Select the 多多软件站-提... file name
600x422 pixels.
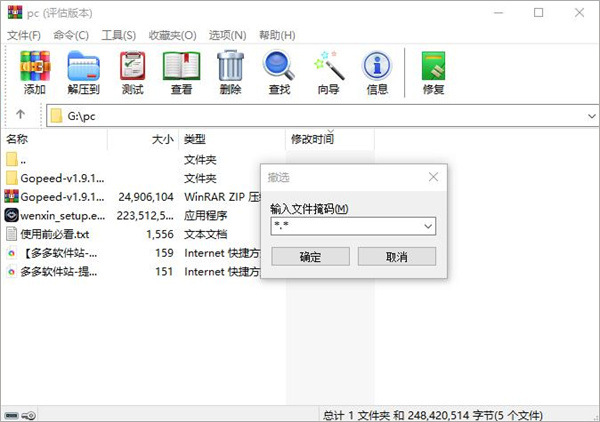[59, 272]
